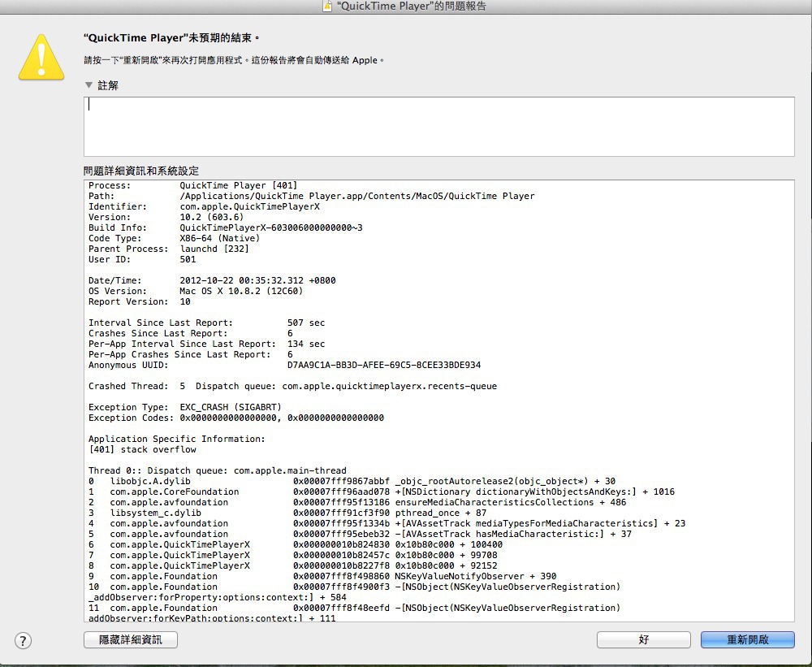Click the 問題詳細資訊和系統設定 label

point(140,171)
